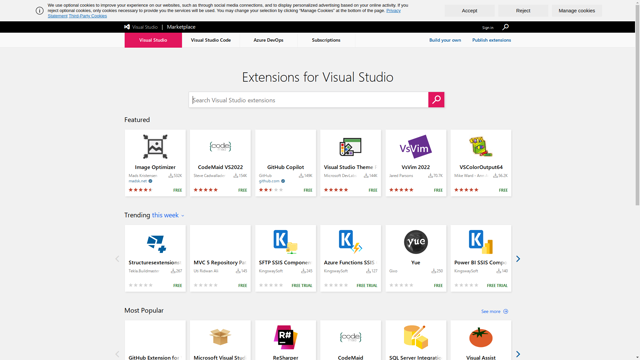The width and height of the screenshot is (640, 360).
Task: Open the header search magnifier icon
Action: click(x=505, y=27)
